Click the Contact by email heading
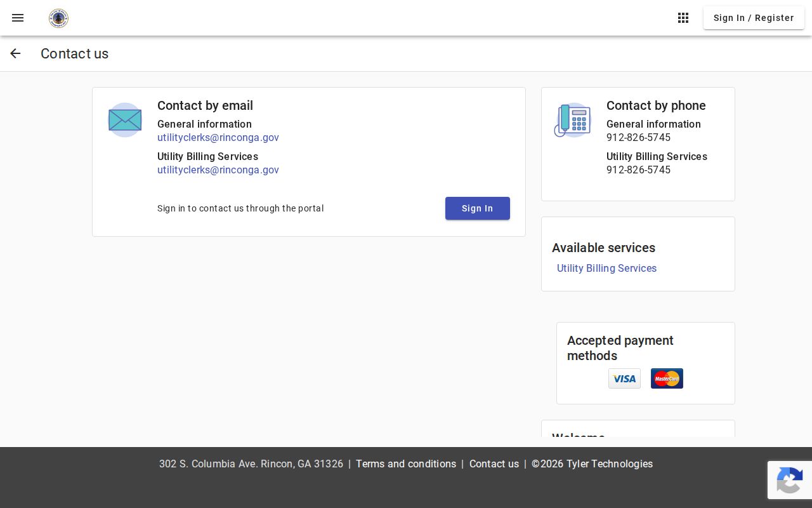The height and width of the screenshot is (508, 812). pos(205,105)
